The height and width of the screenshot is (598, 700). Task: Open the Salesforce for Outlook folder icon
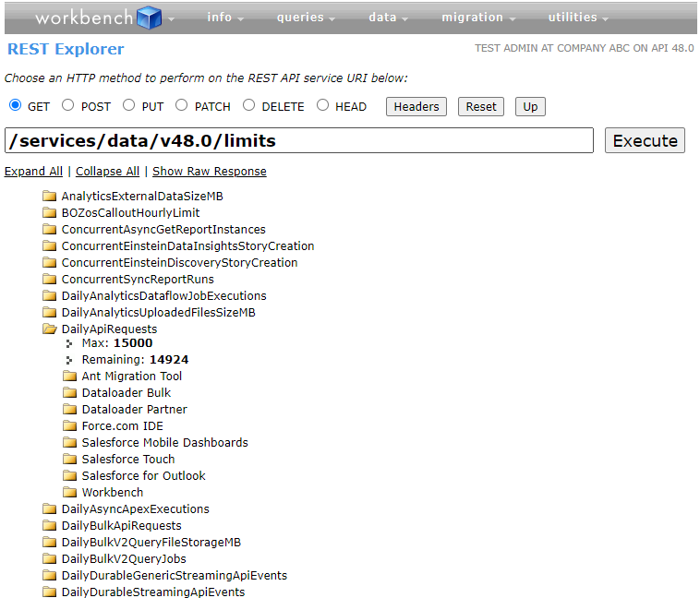coord(69,475)
